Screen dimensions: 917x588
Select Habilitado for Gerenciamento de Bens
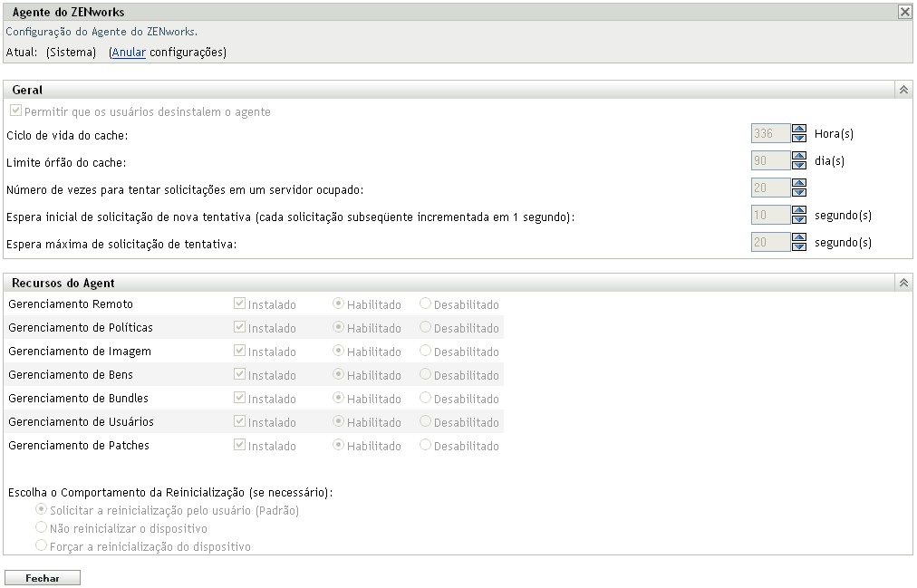(338, 373)
